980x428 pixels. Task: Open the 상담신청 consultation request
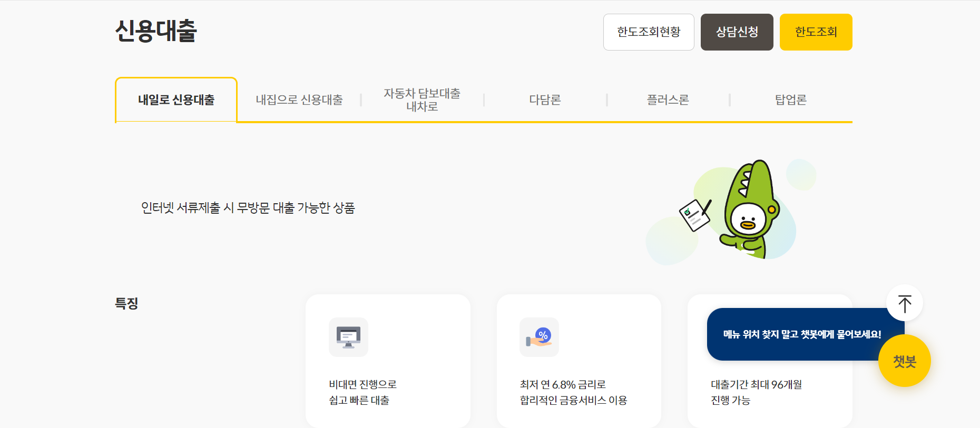click(737, 32)
